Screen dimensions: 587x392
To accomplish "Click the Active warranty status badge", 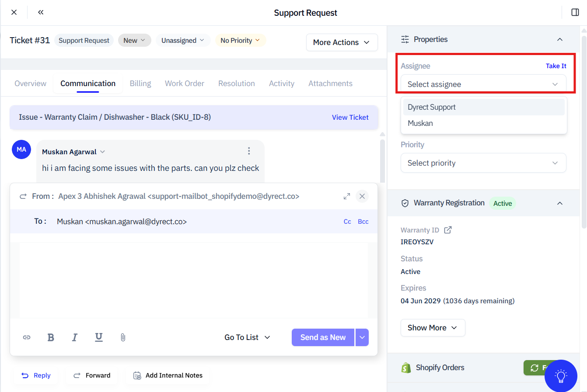I will [x=503, y=203].
